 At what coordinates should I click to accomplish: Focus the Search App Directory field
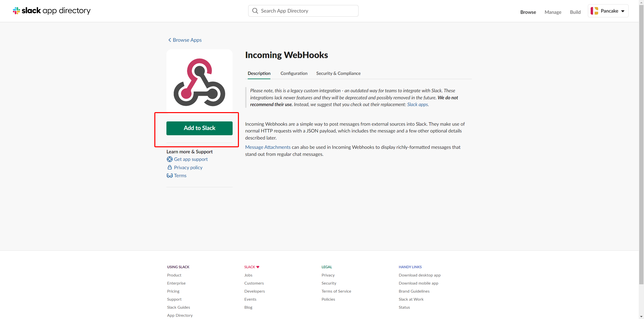pos(307,11)
